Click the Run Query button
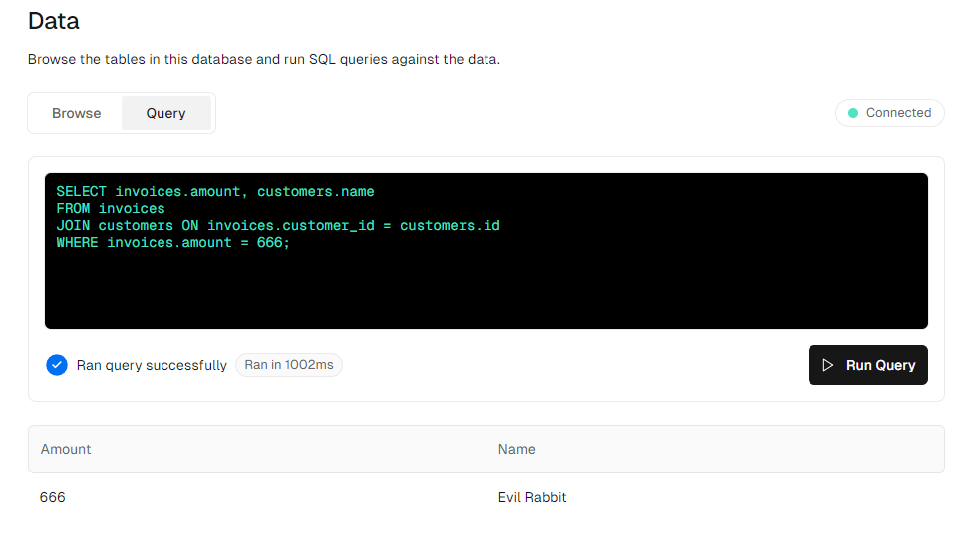Screen dimensions: 972x560 pos(868,365)
